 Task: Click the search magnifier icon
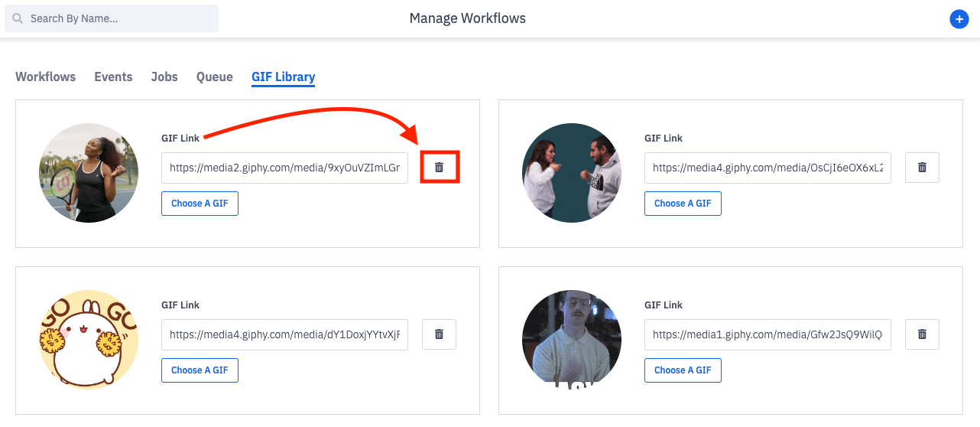(18, 18)
